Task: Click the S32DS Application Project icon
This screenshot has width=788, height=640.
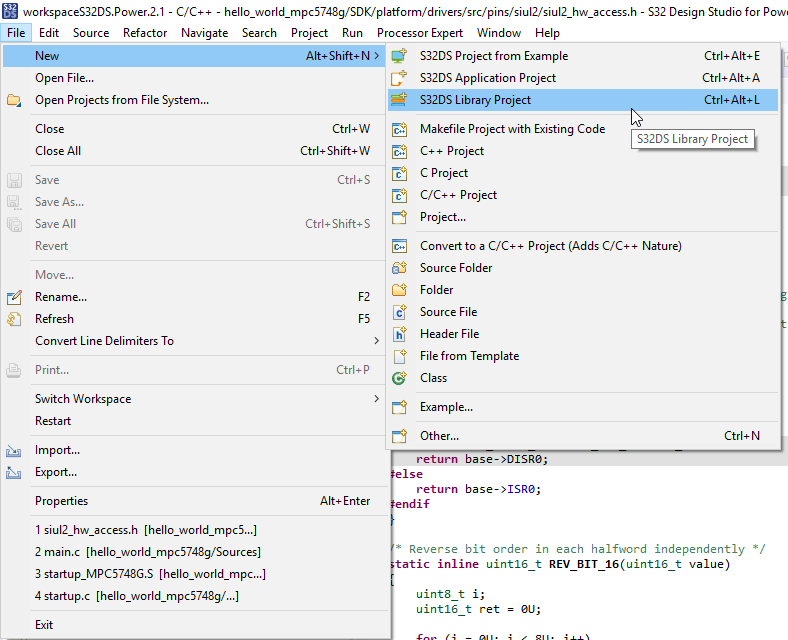Action: [x=399, y=78]
